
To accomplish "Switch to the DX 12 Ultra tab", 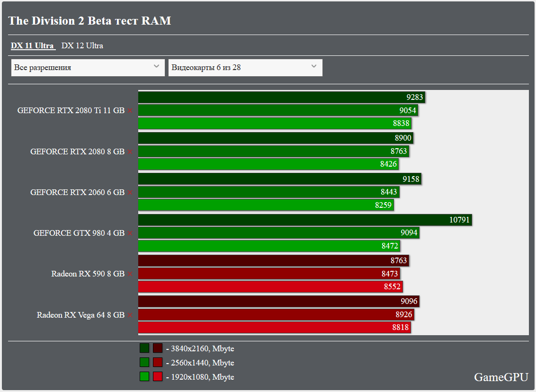I will [x=82, y=46].
